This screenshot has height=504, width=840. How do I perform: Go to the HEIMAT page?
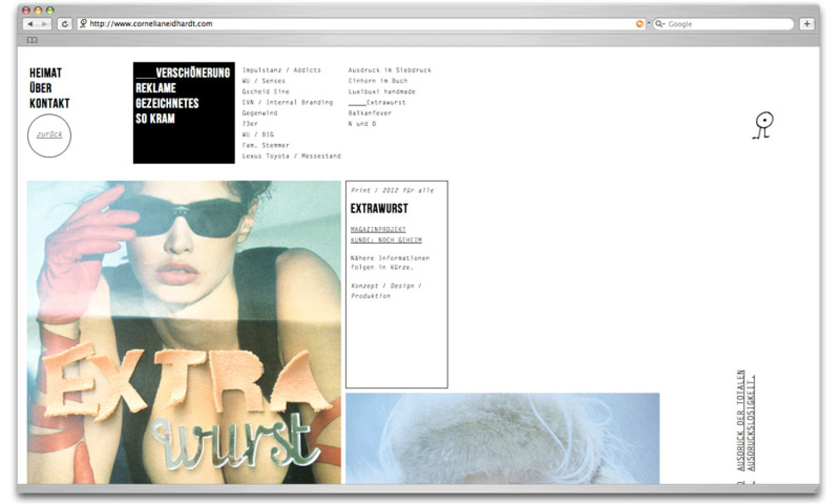[46, 73]
